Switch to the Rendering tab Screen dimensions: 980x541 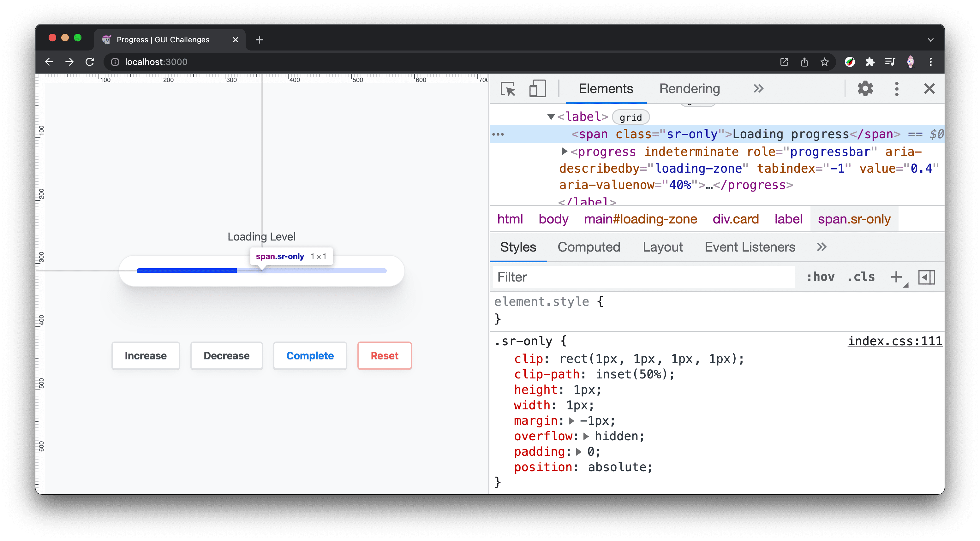[x=690, y=88]
